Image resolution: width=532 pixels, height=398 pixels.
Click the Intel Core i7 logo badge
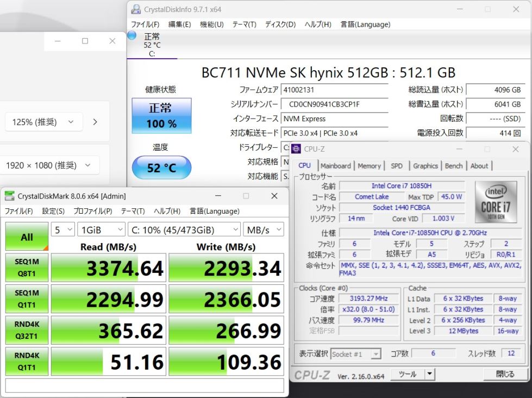495,202
